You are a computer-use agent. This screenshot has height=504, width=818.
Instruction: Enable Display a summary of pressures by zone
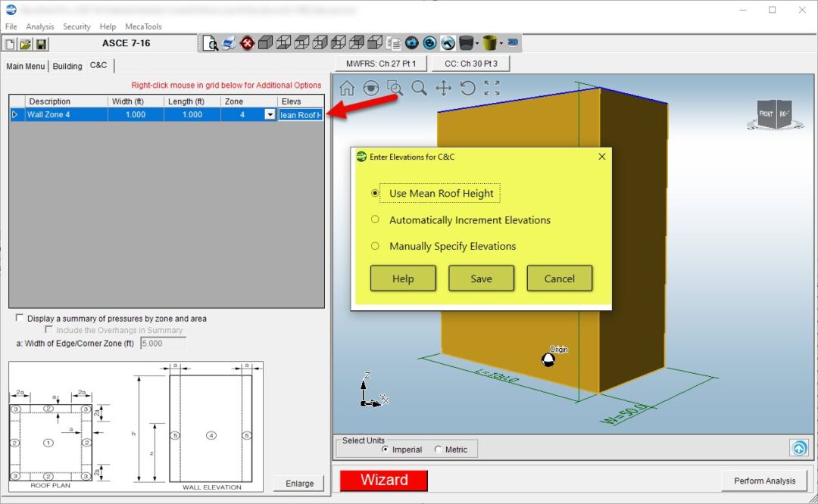[x=19, y=317]
